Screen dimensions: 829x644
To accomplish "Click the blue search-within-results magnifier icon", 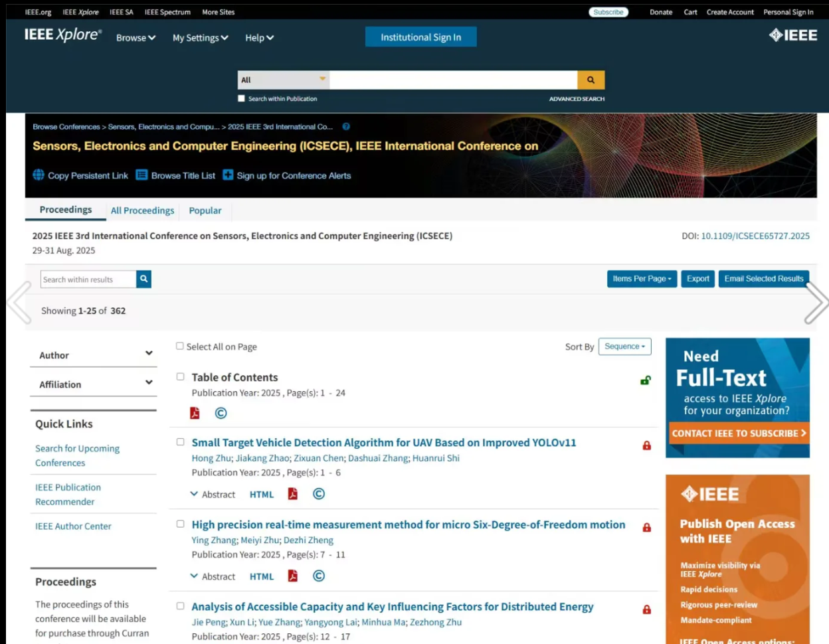I will [x=143, y=280].
